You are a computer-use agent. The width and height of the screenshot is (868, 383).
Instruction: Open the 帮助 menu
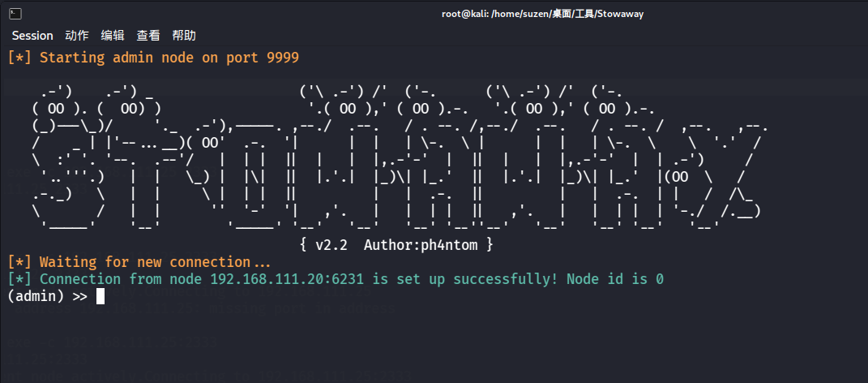[x=184, y=36]
